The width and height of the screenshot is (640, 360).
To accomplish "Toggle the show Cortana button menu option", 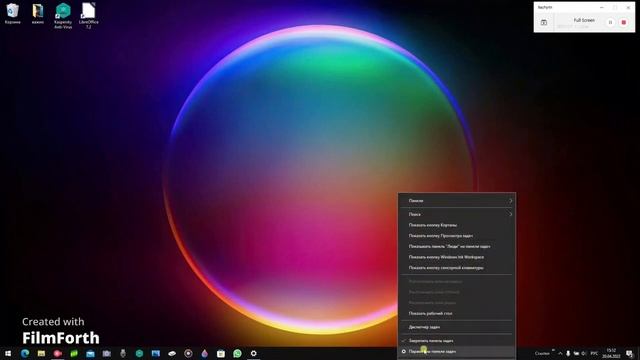I will (x=456, y=225).
